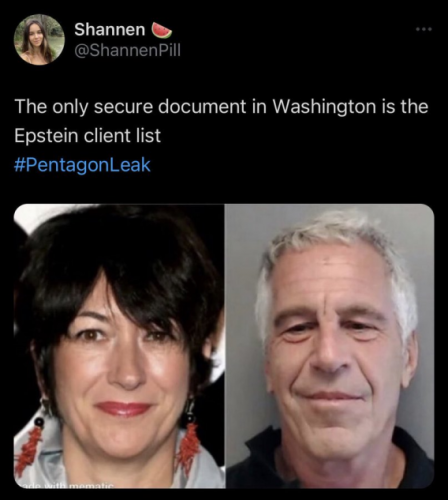This screenshot has width=448, height=500.
Task: Open right photo of gray-haired man
Action: pyautogui.click(x=330, y=346)
